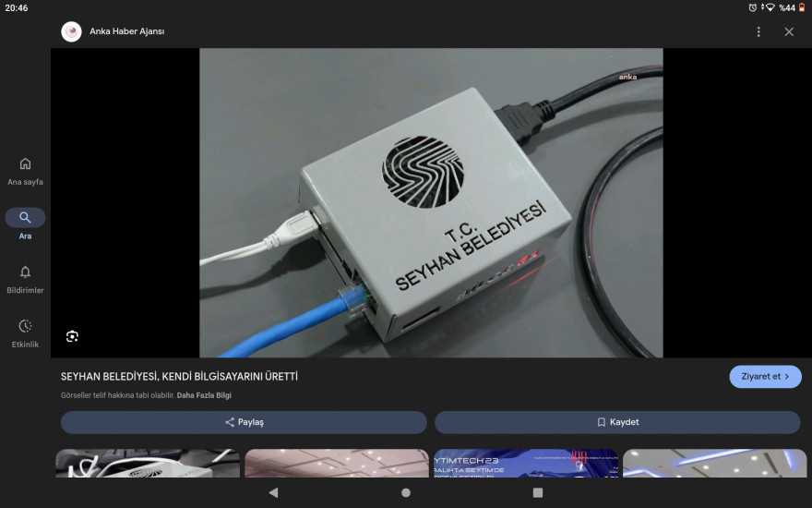Tap the Google Lens icon on the image
The image size is (812, 508).
click(x=72, y=336)
